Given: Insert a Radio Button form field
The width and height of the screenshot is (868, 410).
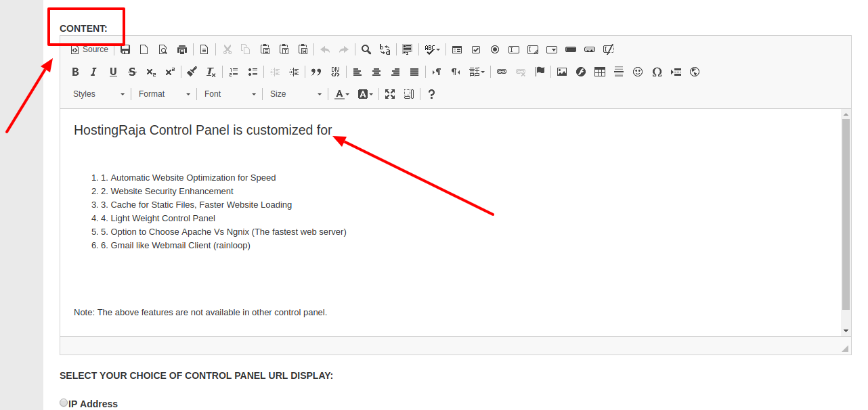Looking at the screenshot, I should [x=495, y=49].
